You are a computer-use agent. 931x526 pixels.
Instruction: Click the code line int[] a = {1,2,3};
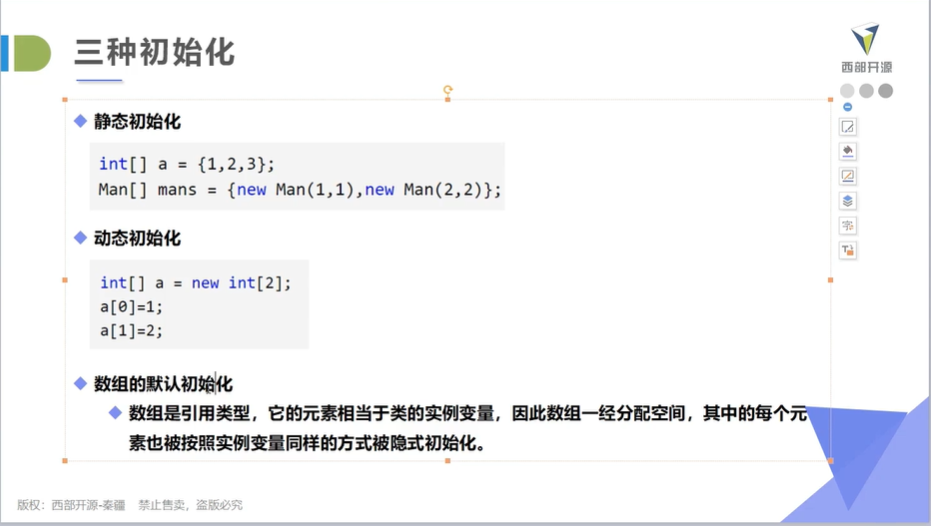[x=186, y=164]
